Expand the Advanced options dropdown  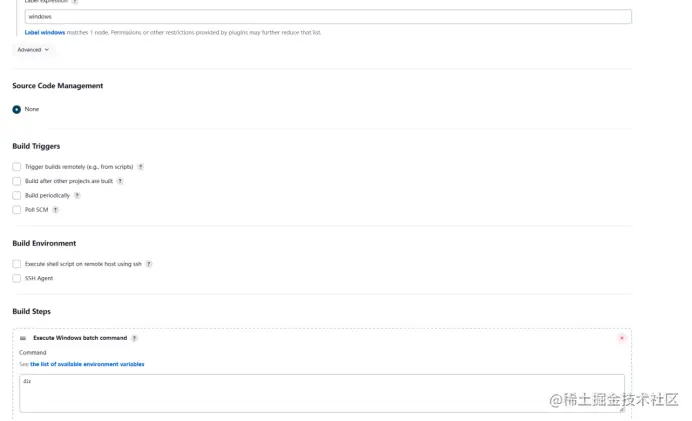point(32,49)
